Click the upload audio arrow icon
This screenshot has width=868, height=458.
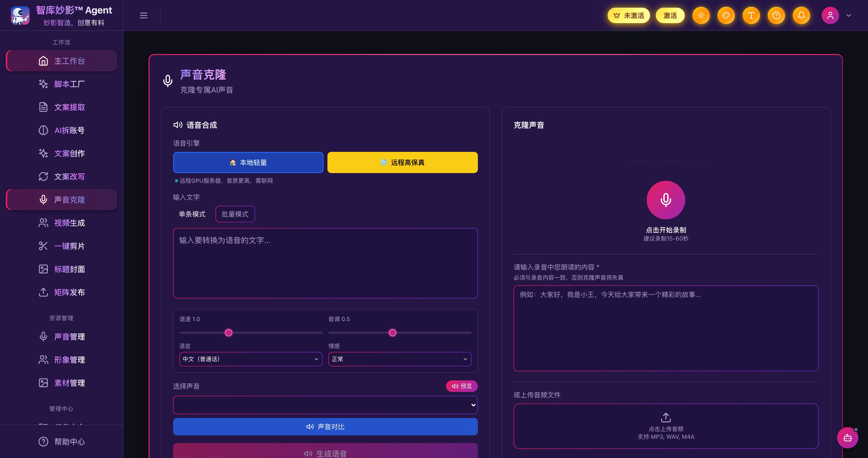click(666, 417)
